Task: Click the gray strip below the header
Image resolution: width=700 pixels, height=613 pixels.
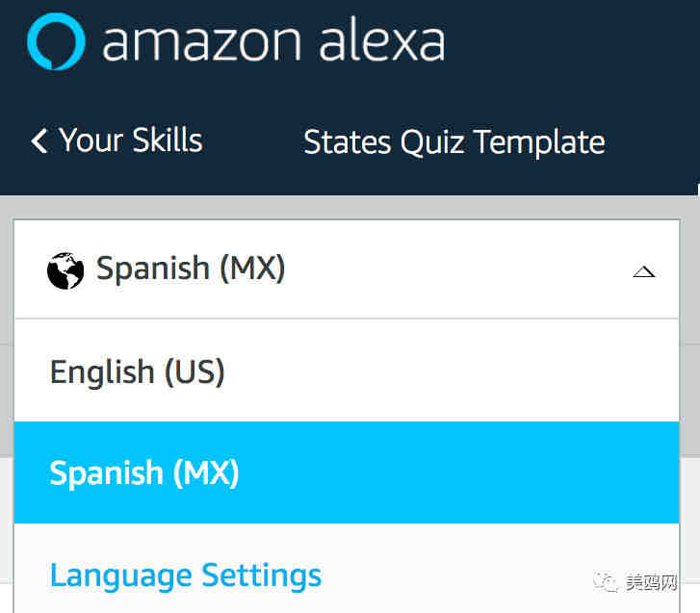Action: (x=349, y=207)
